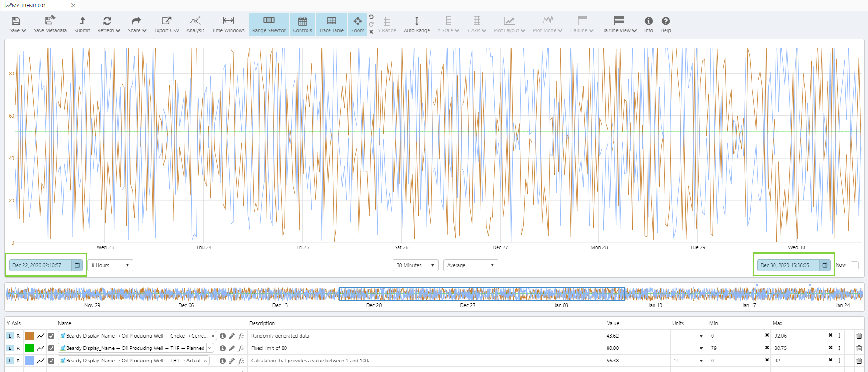Image resolution: width=868 pixels, height=372 pixels.
Task: Open the Analysis tool
Action: click(x=195, y=25)
